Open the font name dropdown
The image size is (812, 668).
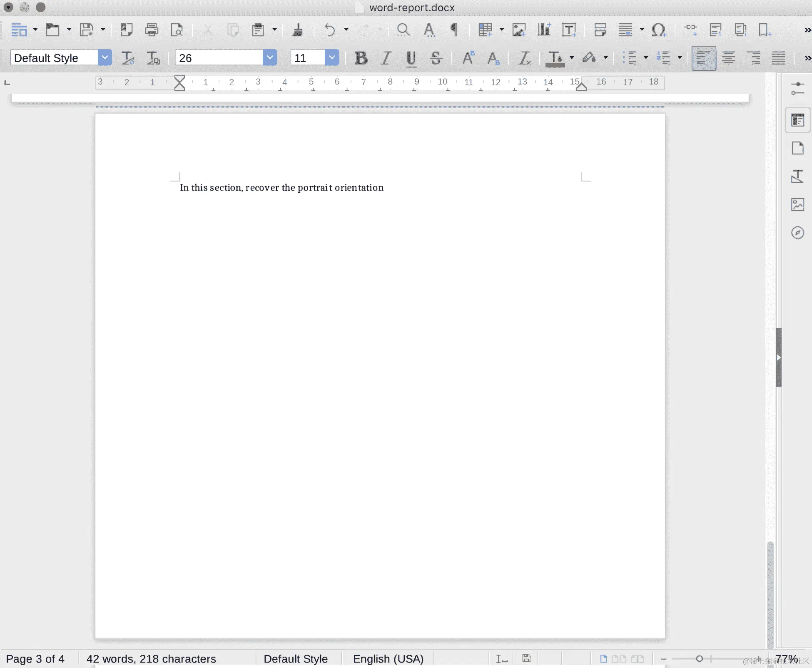click(270, 57)
